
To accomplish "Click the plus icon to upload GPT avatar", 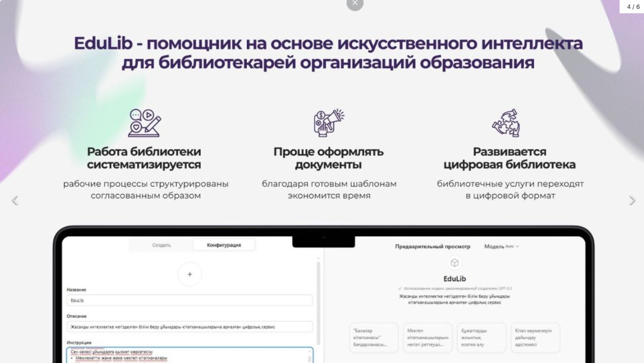I will pos(189,274).
